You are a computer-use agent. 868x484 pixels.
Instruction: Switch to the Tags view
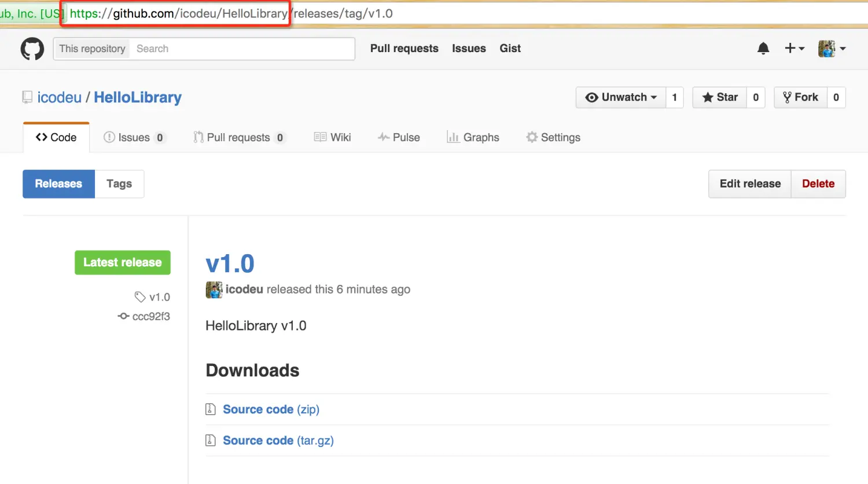pyautogui.click(x=119, y=184)
